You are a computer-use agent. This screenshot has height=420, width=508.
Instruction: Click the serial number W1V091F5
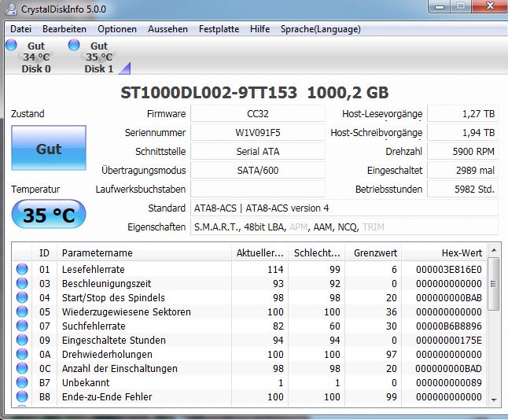click(x=258, y=133)
